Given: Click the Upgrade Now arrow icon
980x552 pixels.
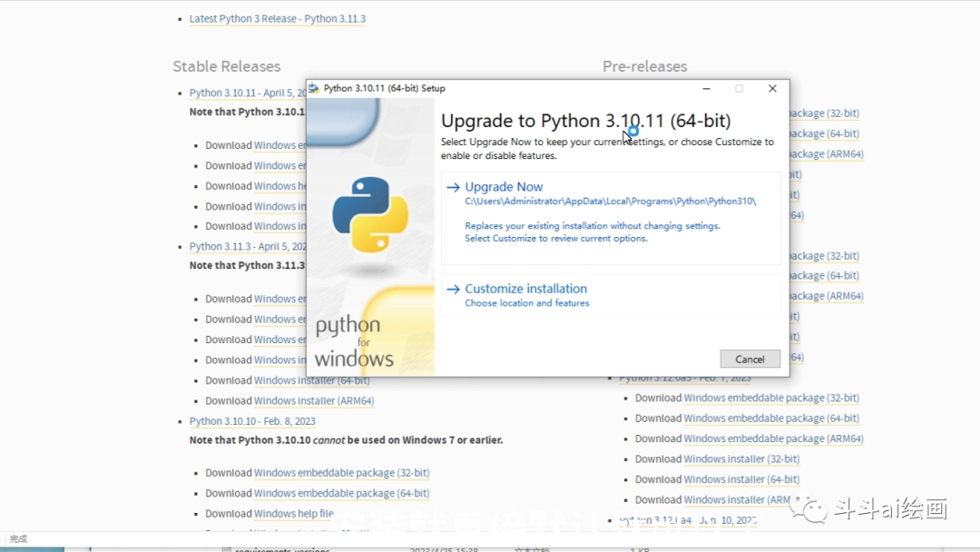Looking at the screenshot, I should (x=453, y=187).
